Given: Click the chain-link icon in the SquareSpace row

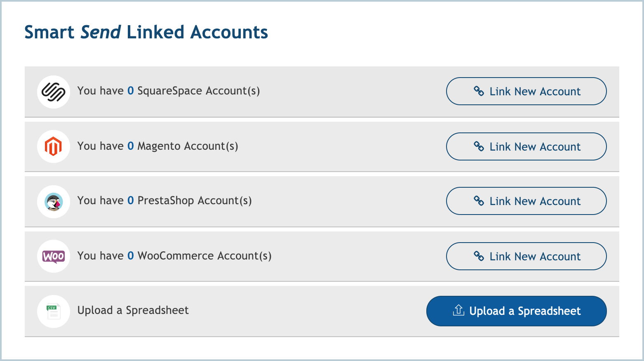Looking at the screenshot, I should (479, 91).
